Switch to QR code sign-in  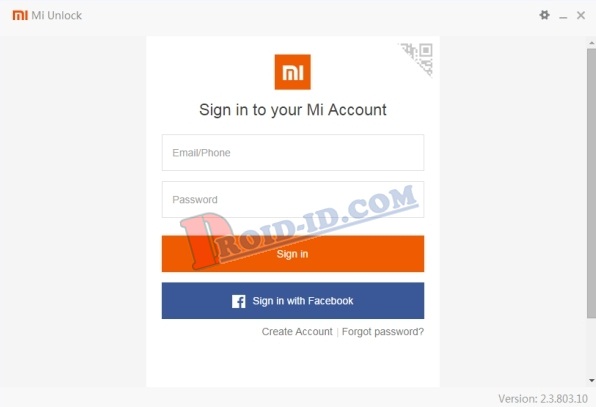click(x=417, y=58)
